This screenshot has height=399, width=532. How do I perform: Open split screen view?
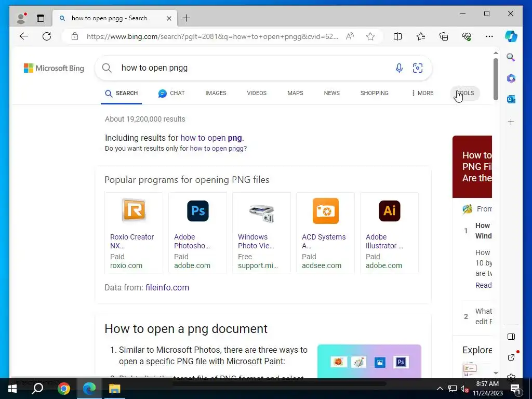tap(397, 36)
